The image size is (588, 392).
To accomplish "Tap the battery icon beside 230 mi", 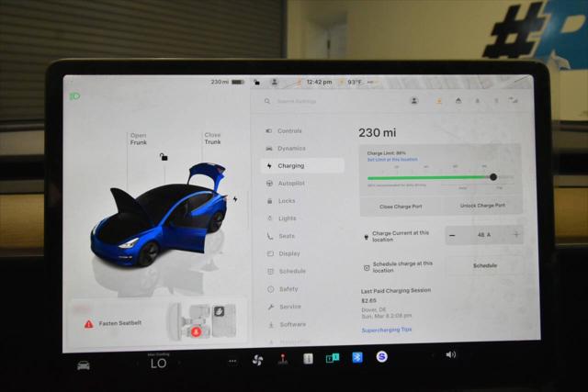I will click(238, 82).
